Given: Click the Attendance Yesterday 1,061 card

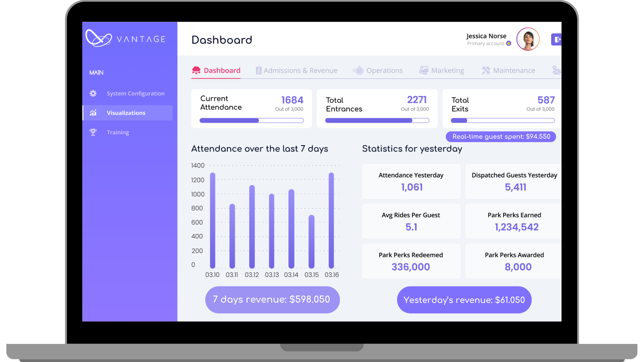Looking at the screenshot, I should [411, 181].
